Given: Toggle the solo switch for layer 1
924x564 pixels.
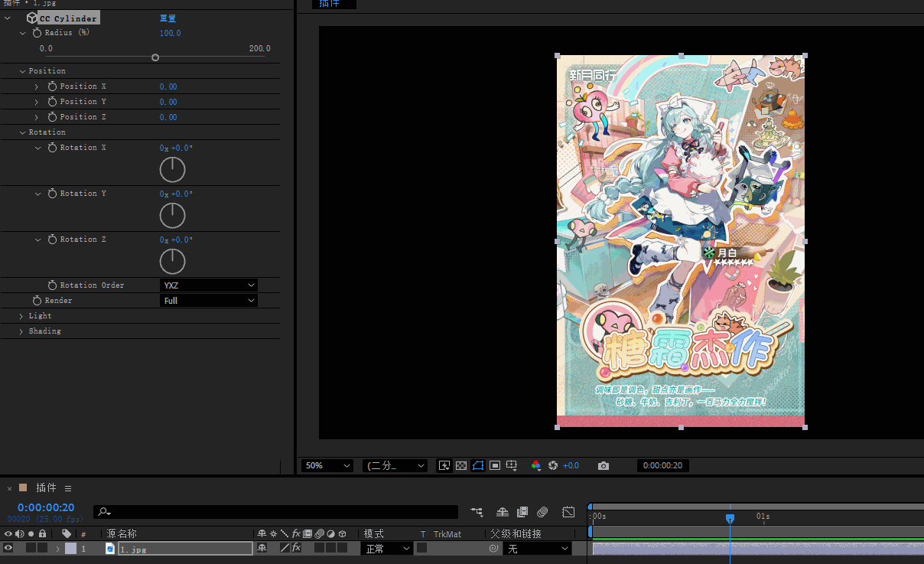Looking at the screenshot, I should 31,548.
